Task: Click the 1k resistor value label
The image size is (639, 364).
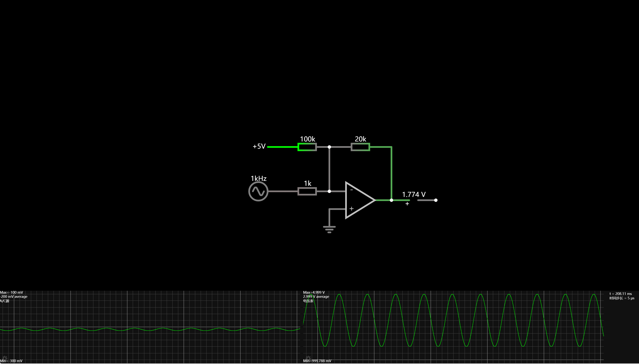Action: [x=307, y=183]
